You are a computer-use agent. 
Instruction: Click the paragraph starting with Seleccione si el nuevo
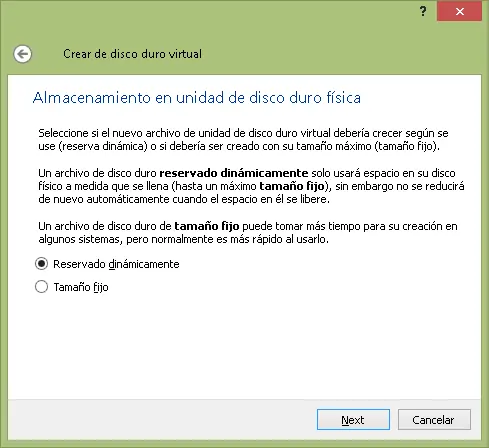coord(243,140)
